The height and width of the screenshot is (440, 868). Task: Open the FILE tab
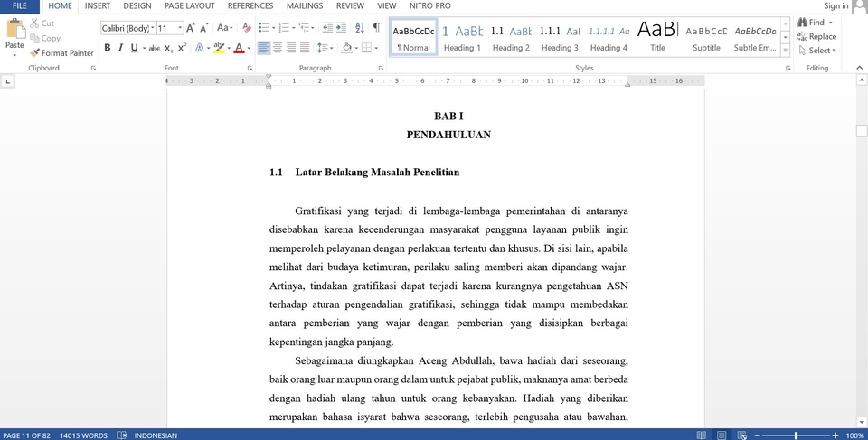tap(19, 6)
